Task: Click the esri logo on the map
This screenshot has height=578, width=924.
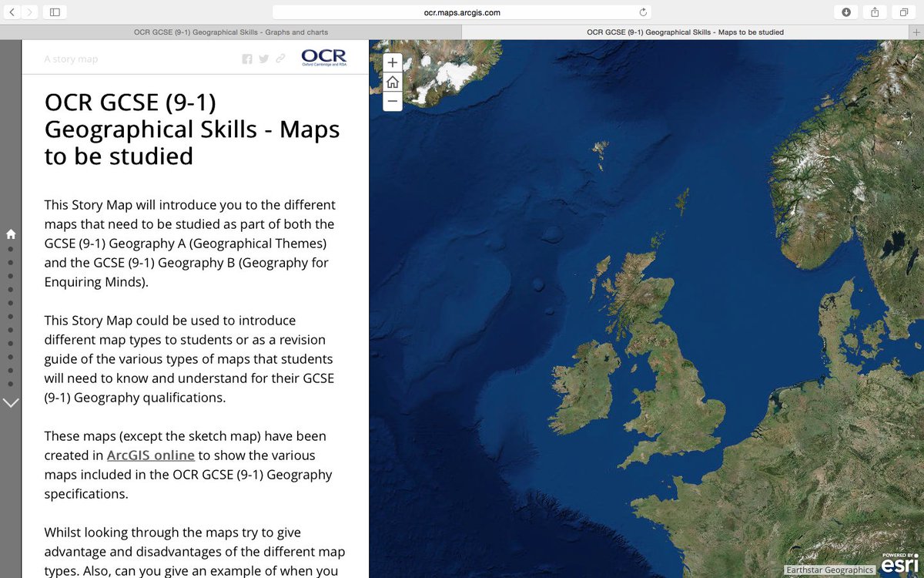Action: pyautogui.click(x=900, y=564)
